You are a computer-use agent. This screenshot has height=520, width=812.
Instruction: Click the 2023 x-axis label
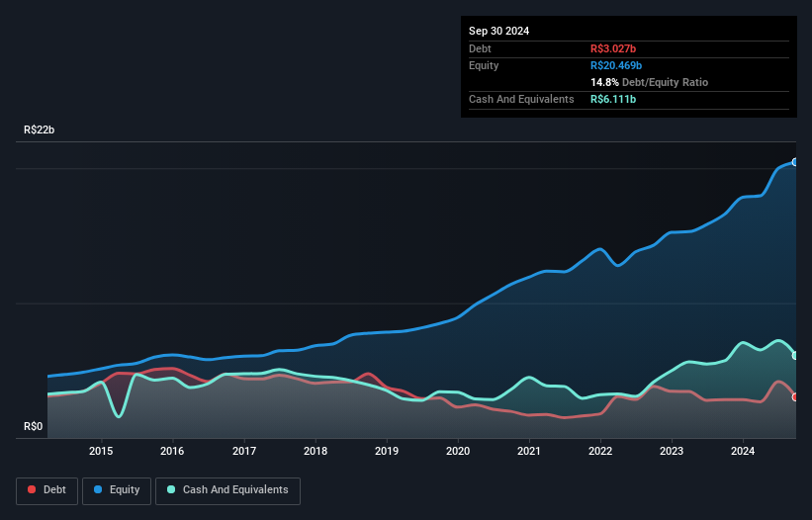click(x=672, y=451)
